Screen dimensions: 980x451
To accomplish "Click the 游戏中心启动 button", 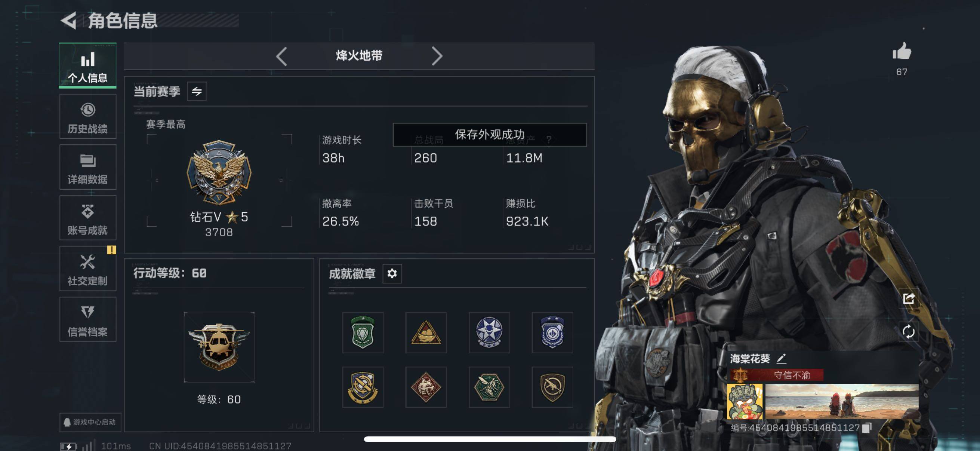I will click(x=90, y=422).
